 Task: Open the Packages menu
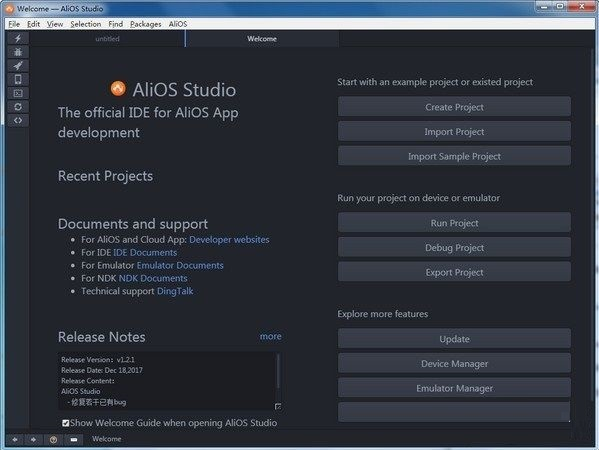pyautogui.click(x=146, y=24)
